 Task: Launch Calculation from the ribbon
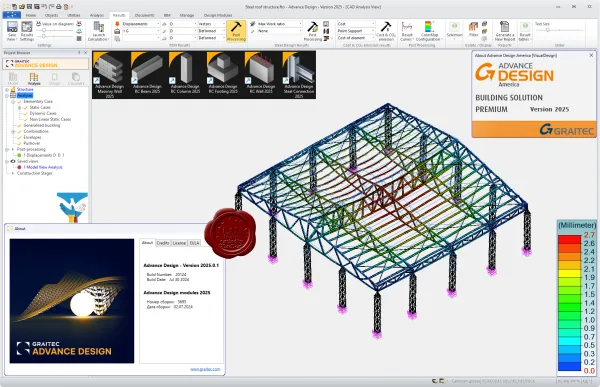98,31
